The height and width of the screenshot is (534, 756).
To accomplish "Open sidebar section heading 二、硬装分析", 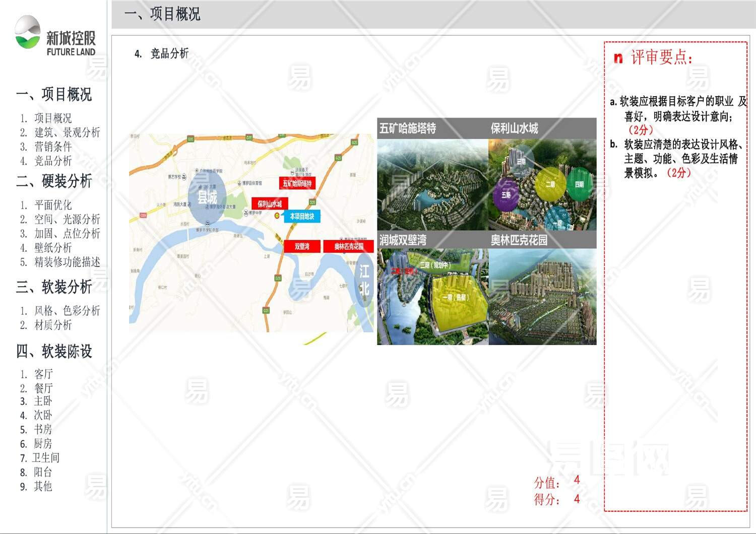I will (x=54, y=181).
